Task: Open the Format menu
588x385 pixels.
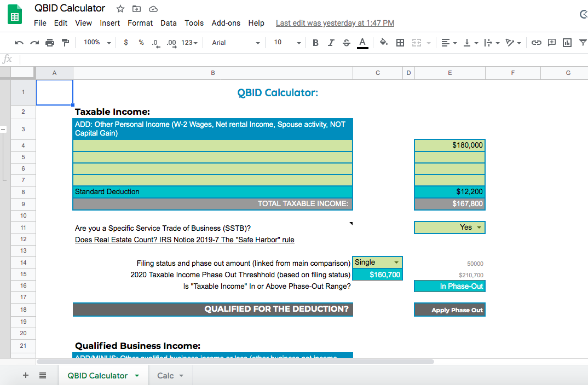Action: 140,23
